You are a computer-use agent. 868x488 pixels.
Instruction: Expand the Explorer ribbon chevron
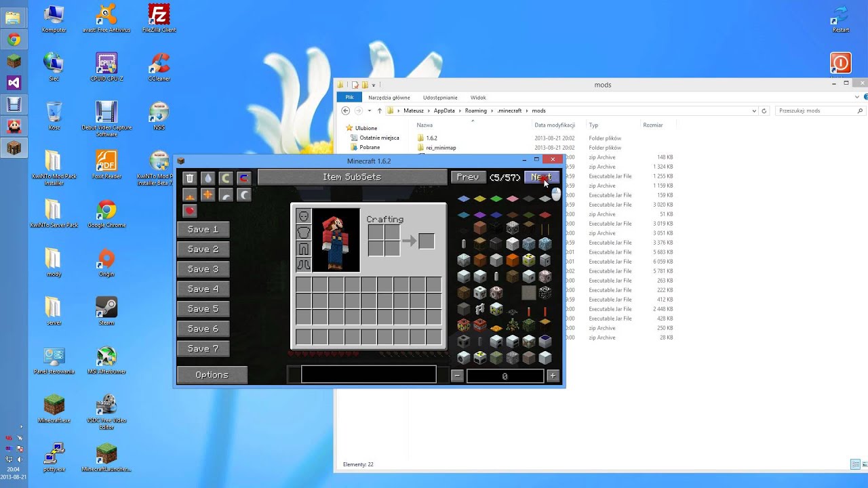[x=857, y=97]
